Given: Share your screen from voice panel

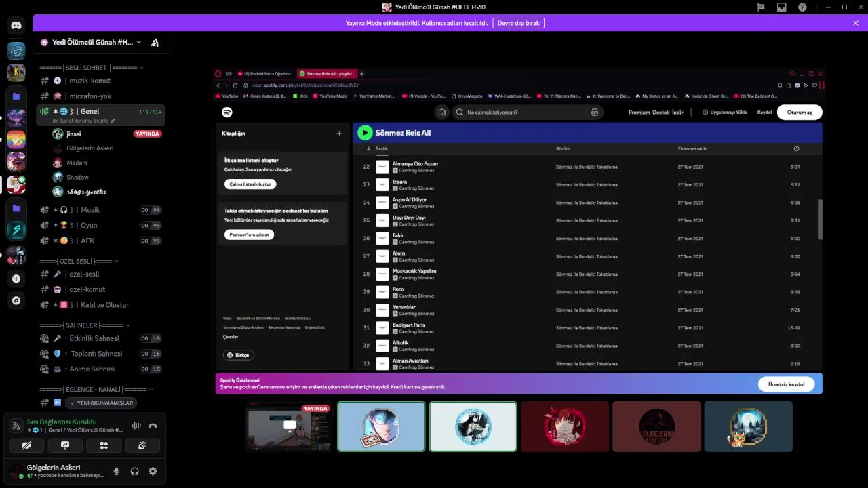Looking at the screenshot, I should click(x=65, y=445).
